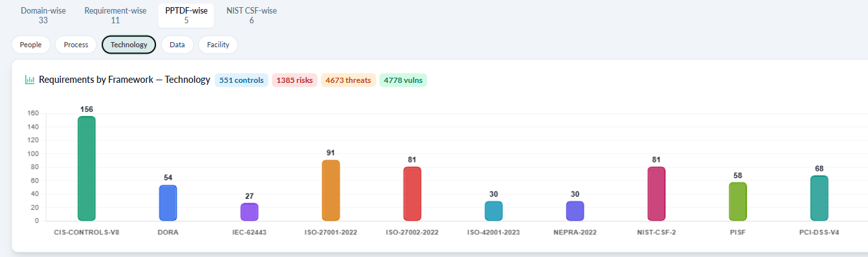Select the cyan ISO-42001-2023 bar
The height and width of the screenshot is (257, 868).
click(x=494, y=210)
